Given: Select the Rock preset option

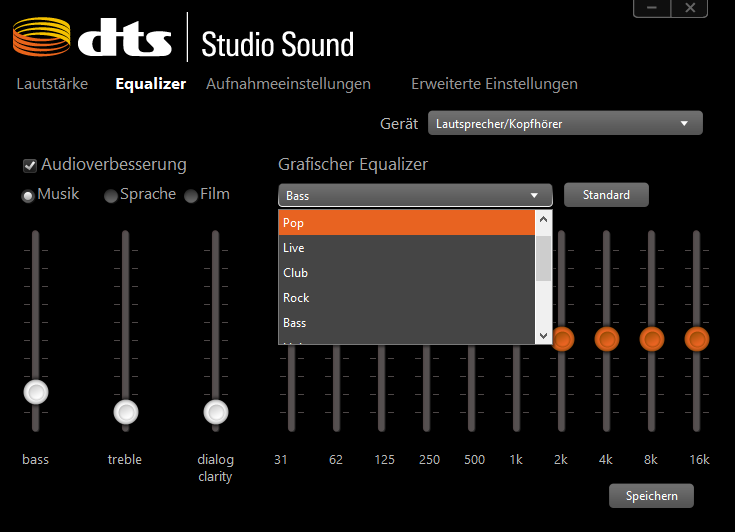Looking at the screenshot, I should point(407,298).
